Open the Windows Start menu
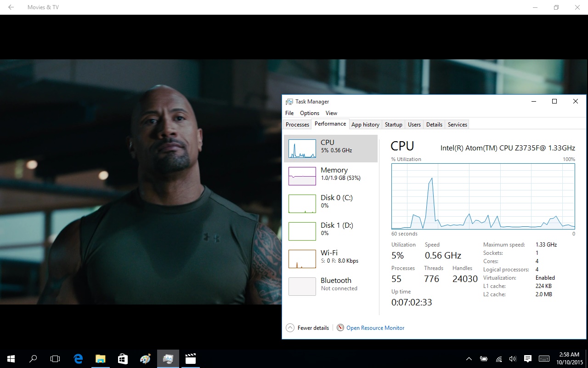Viewport: 588px width, 368px height. (11, 359)
